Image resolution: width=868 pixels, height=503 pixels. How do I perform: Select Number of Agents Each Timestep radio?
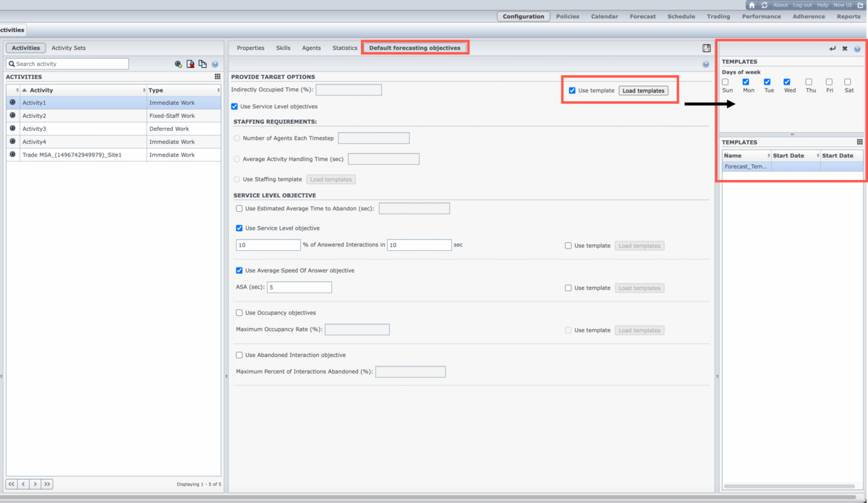coord(237,138)
